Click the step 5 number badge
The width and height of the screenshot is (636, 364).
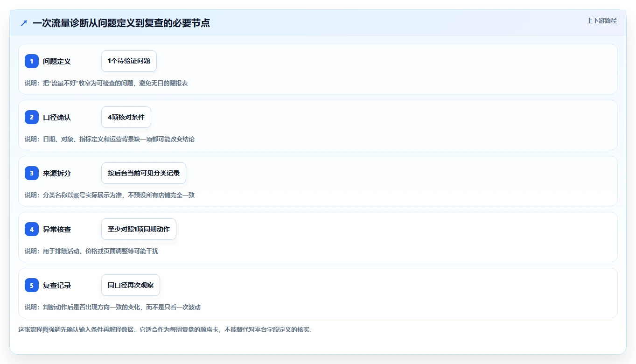(x=32, y=285)
